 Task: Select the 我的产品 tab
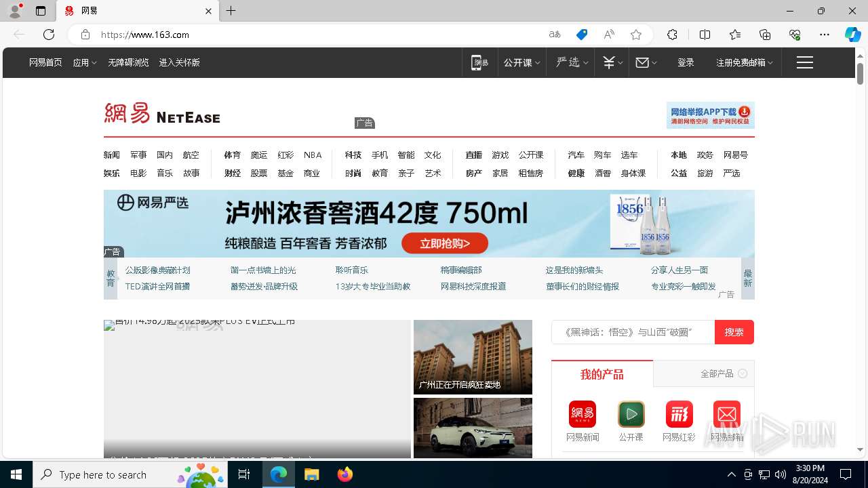pos(602,374)
